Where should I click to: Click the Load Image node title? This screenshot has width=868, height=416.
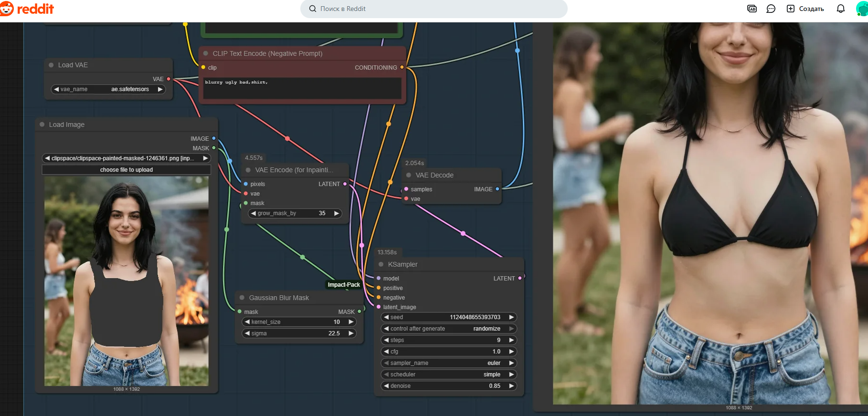point(67,125)
